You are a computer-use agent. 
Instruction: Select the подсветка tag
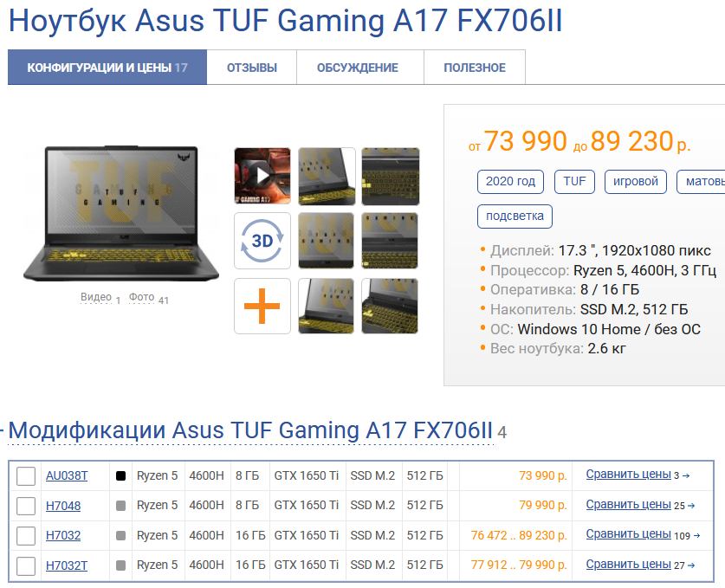click(x=515, y=216)
